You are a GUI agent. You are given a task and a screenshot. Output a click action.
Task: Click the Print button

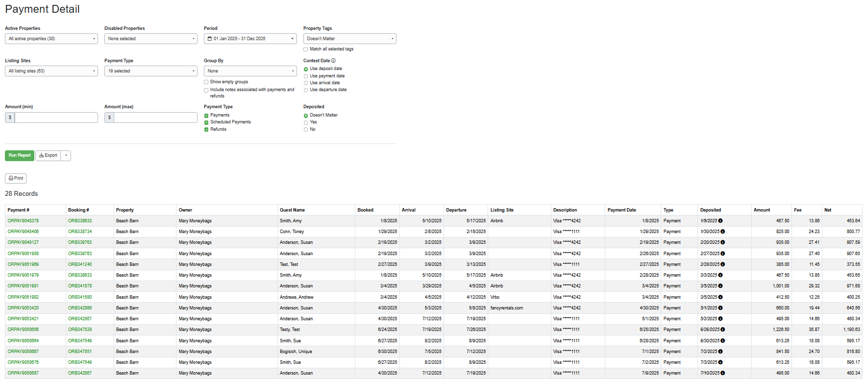pos(16,178)
